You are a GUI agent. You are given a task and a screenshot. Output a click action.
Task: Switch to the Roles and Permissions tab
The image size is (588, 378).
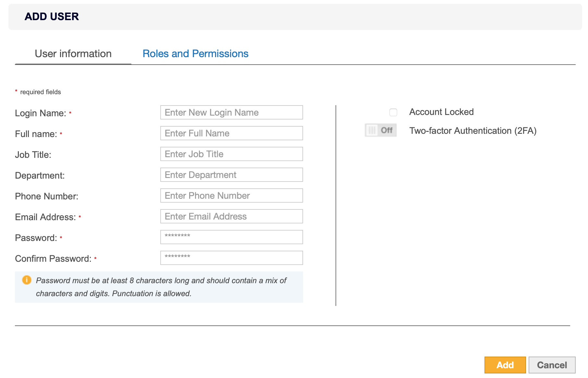tap(195, 53)
